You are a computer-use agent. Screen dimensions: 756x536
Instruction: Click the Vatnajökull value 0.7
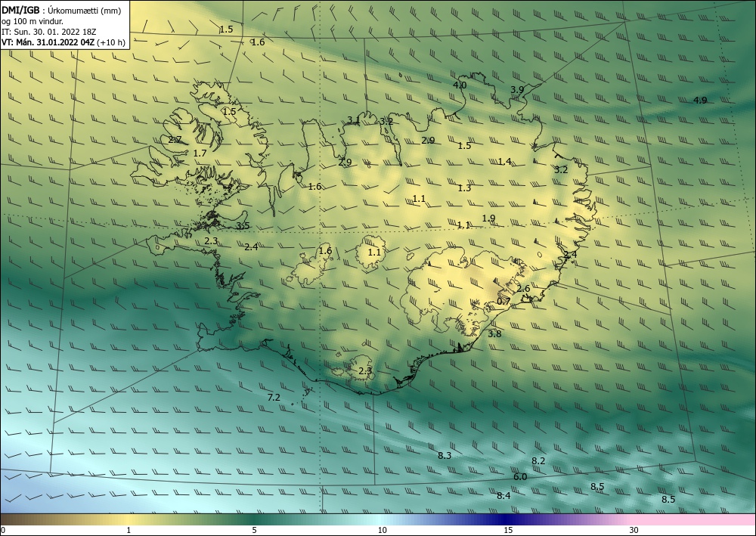coord(503,301)
